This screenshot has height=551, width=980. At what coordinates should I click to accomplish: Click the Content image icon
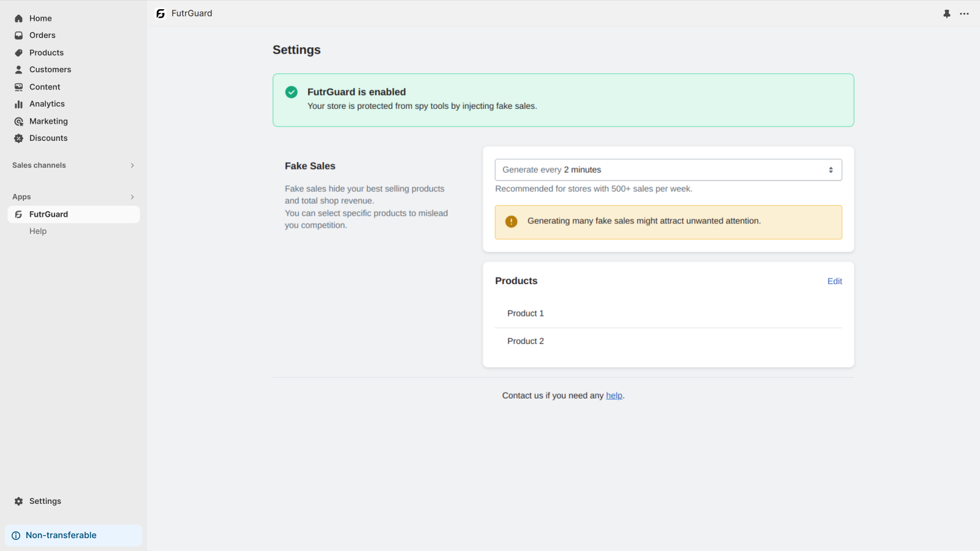pyautogui.click(x=18, y=87)
